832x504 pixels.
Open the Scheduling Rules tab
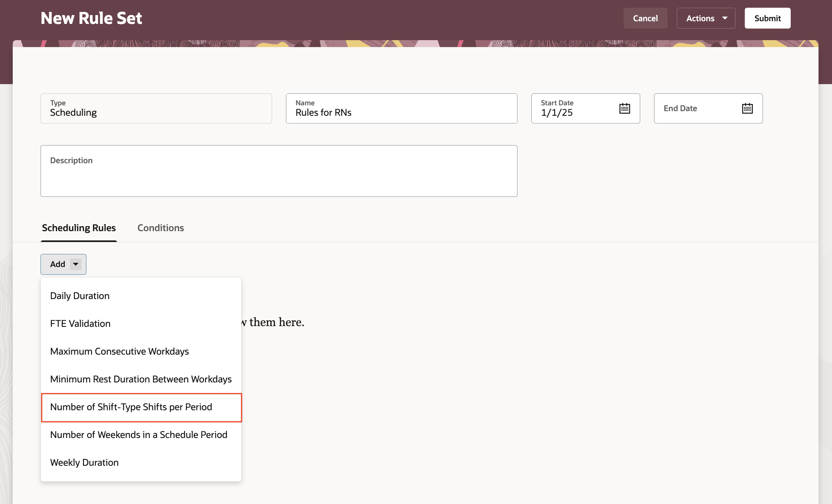[x=79, y=228]
